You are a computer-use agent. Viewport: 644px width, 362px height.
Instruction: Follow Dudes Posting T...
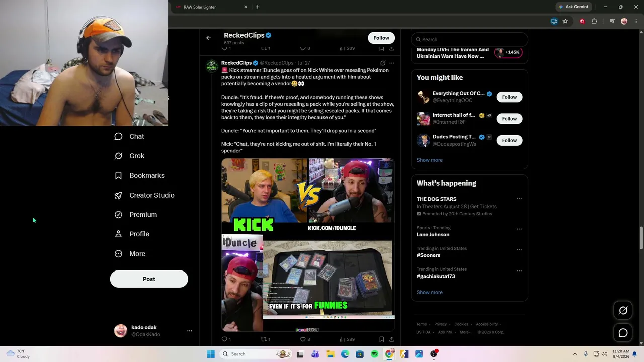(509, 140)
